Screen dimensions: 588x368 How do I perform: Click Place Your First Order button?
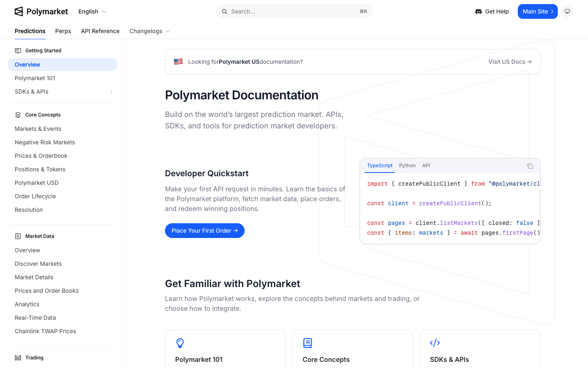pyautogui.click(x=205, y=231)
